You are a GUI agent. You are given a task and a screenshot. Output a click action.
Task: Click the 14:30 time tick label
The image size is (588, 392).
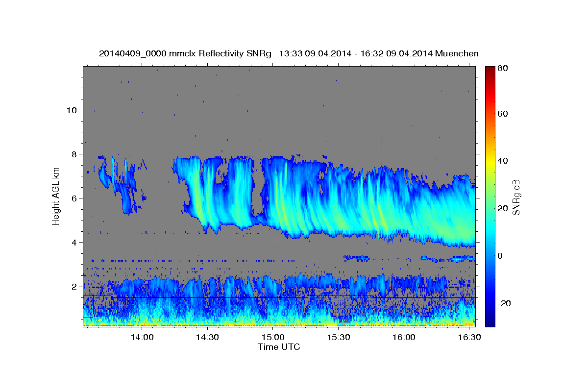208,338
